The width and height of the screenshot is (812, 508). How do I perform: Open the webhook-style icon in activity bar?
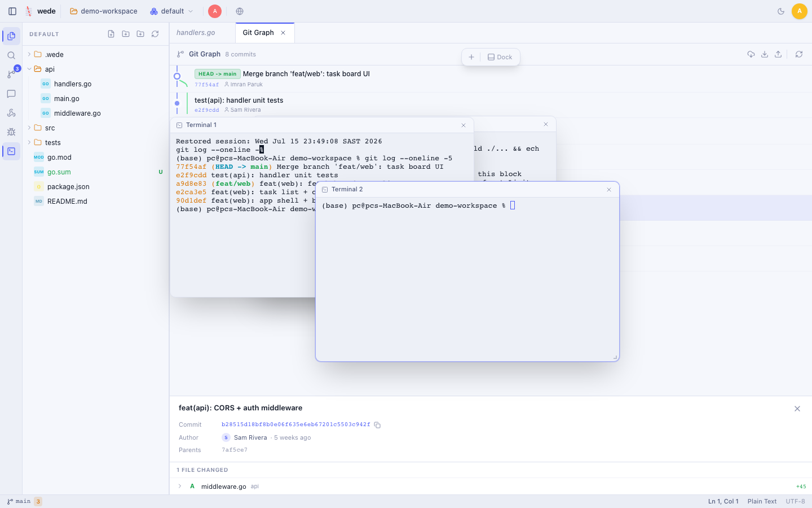click(11, 113)
